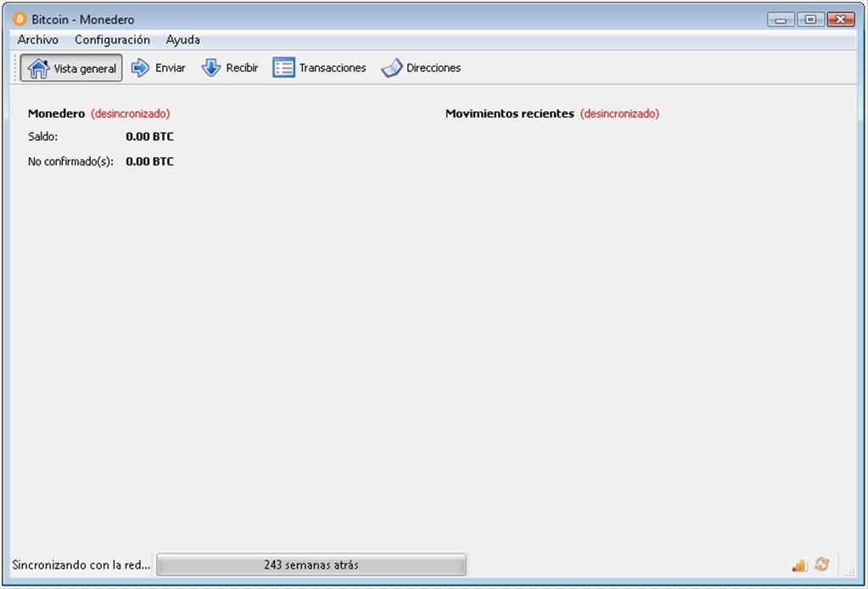Click the blockchain sync spinner icon

[x=822, y=564]
